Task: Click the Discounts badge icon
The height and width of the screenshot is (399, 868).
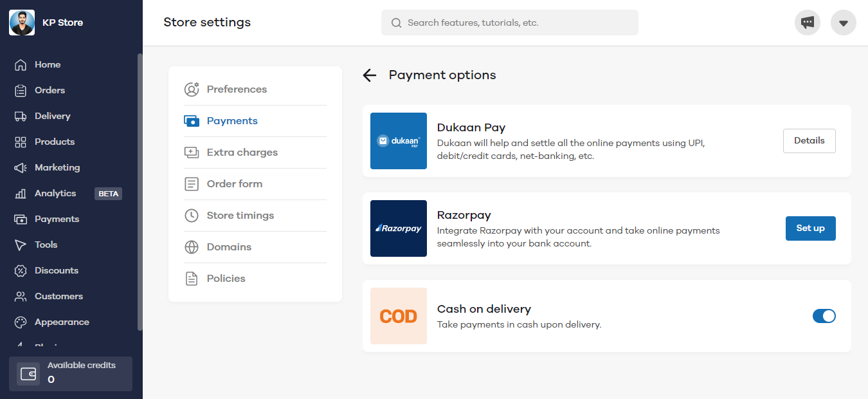Action: click(x=21, y=271)
